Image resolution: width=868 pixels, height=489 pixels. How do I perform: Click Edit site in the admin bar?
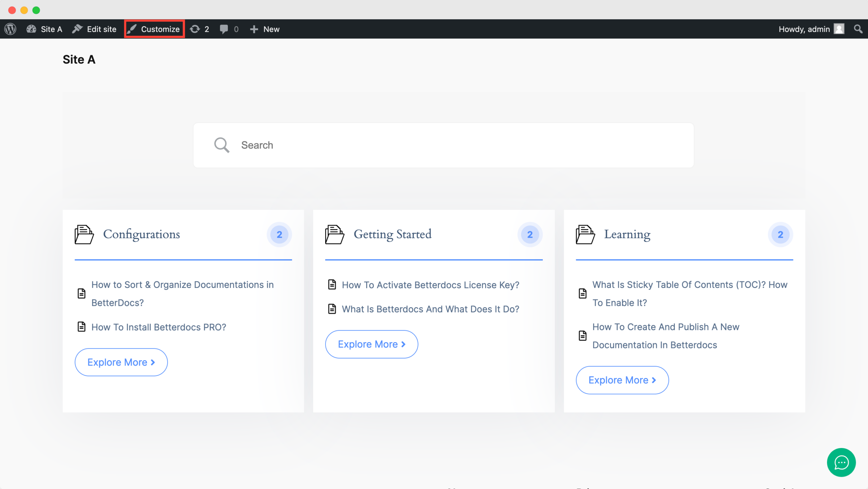tap(94, 29)
